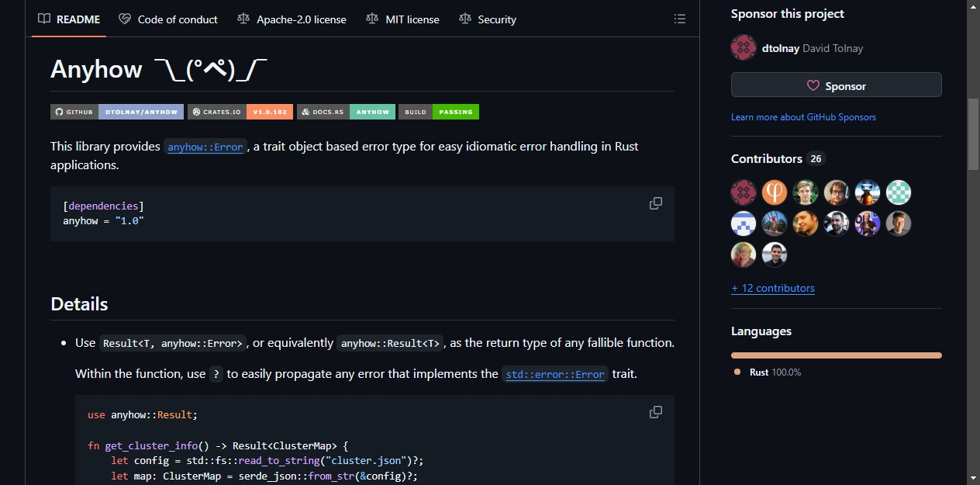Click the Sponsor this project heading
This screenshot has width=980, height=485.
788,14
